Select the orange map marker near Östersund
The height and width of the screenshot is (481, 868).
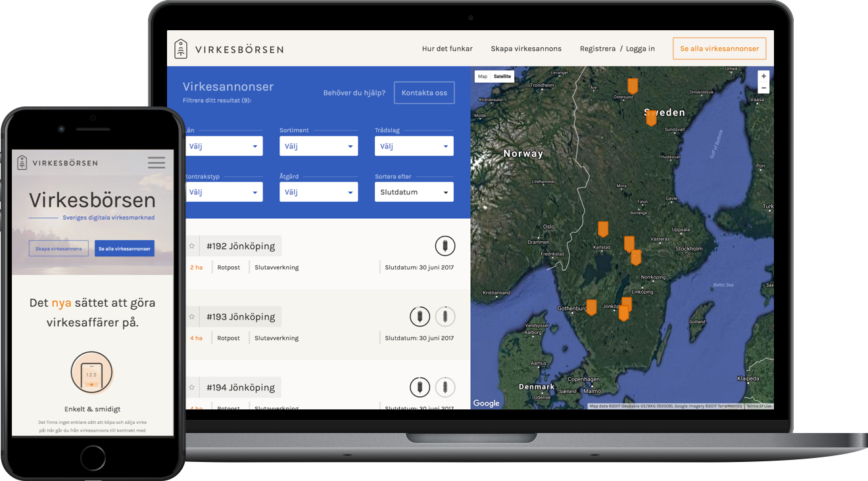click(633, 85)
